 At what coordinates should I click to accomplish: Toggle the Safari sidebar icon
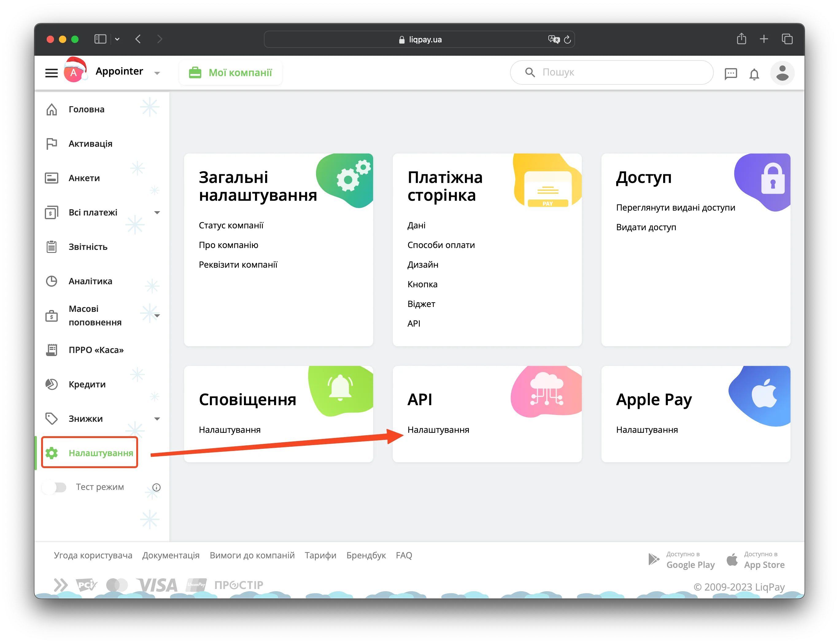pos(100,39)
